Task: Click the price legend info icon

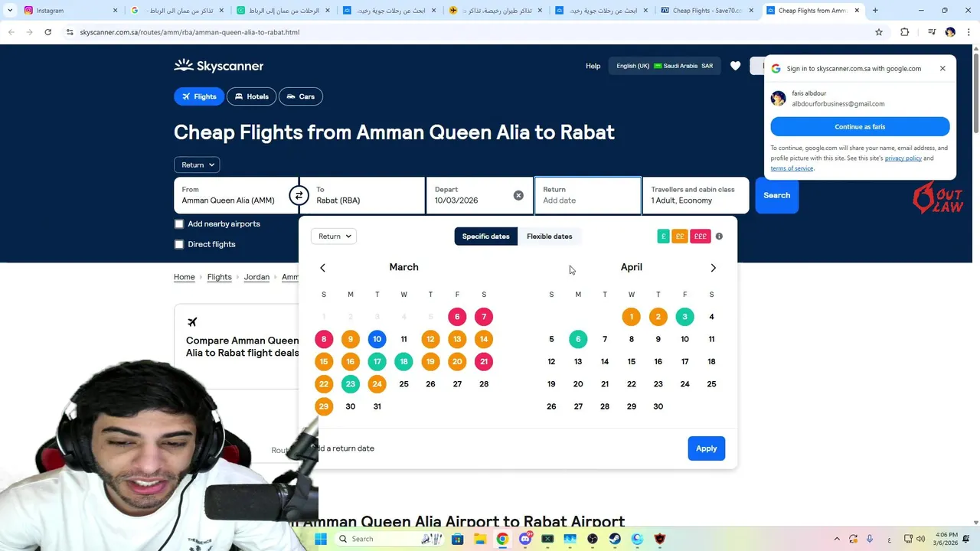Action: click(x=719, y=236)
